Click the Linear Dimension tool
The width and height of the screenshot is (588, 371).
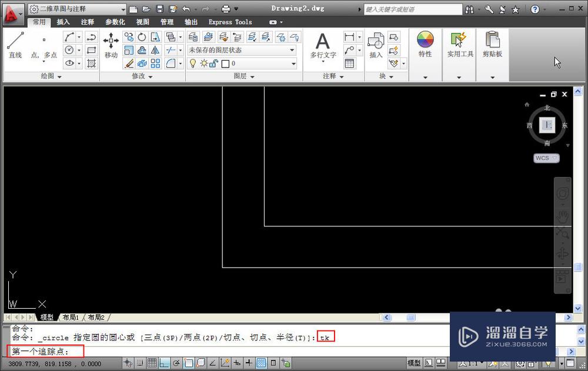point(349,37)
